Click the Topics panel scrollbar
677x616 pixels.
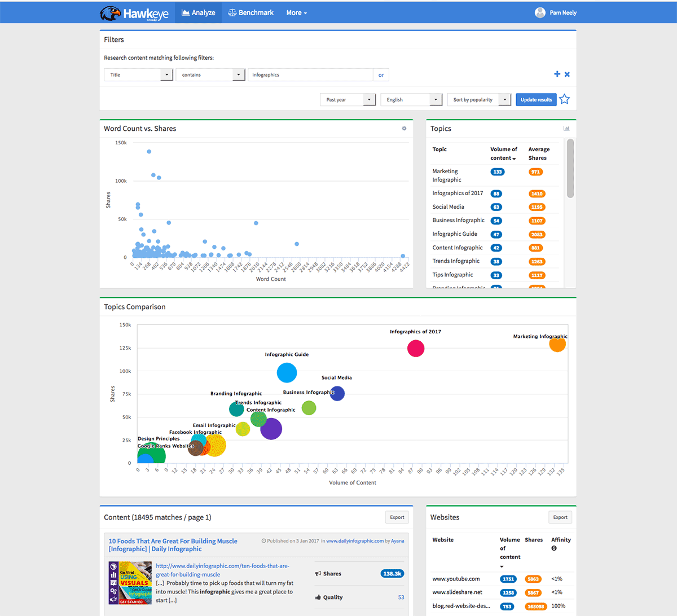click(570, 168)
